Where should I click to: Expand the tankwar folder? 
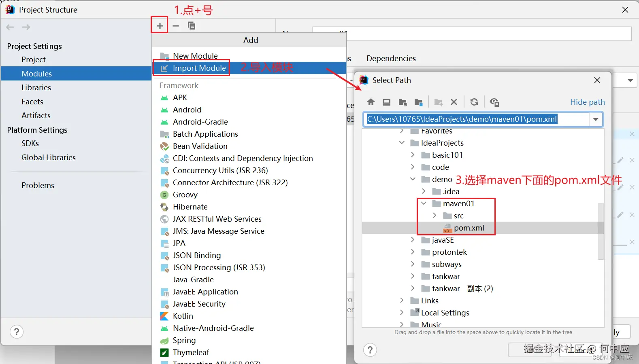point(413,276)
